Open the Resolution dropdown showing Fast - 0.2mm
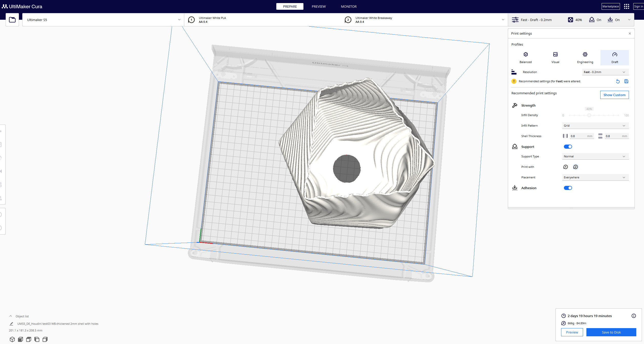Image resolution: width=644 pixels, height=344 pixels. (605, 72)
